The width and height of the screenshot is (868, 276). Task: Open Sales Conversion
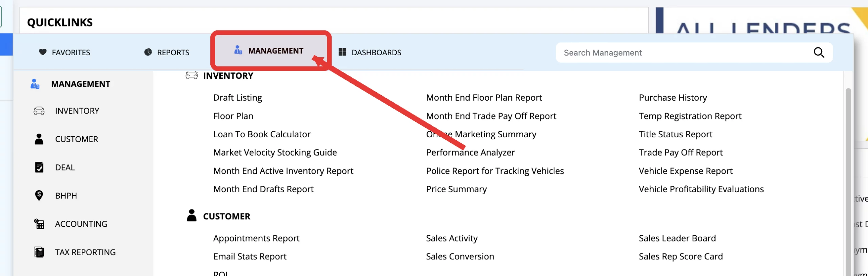pos(460,257)
